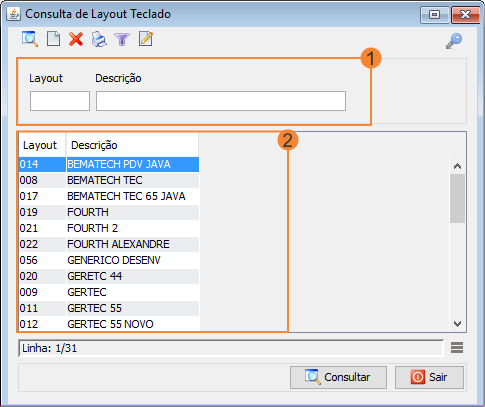Select the BEMATECH TEC 65 JAVA row
The height and width of the screenshot is (407, 485).
pos(109,196)
